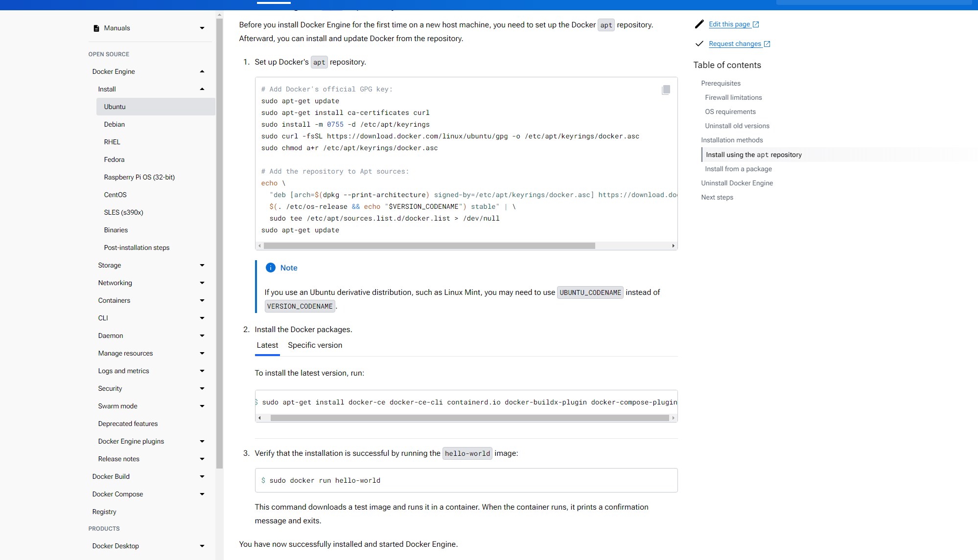Click the pencil icon beside Edit this page

[x=699, y=24]
